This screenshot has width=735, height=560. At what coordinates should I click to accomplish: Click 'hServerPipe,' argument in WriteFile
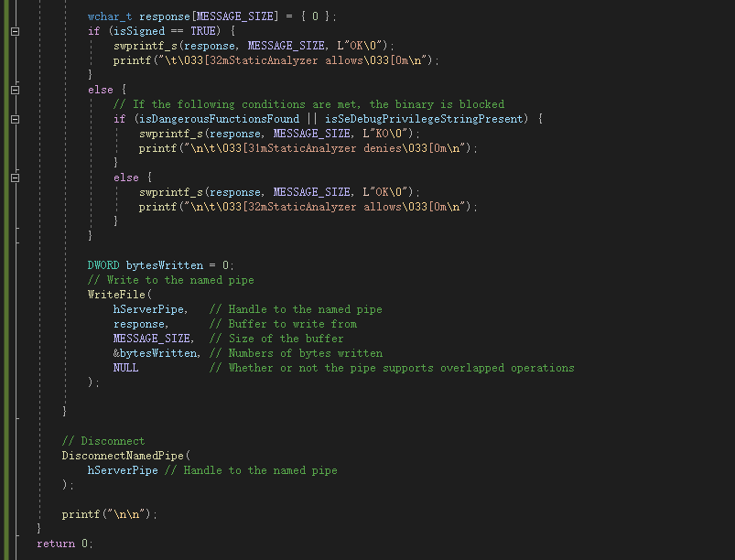[x=150, y=310]
